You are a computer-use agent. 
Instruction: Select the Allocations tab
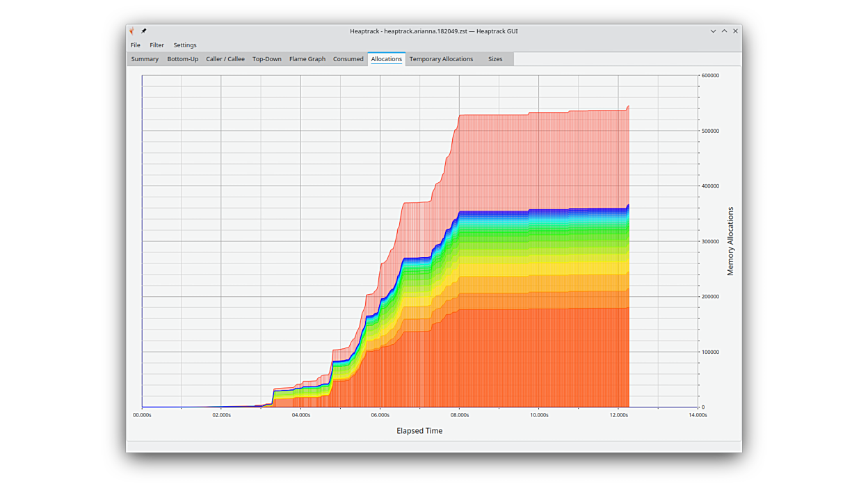(x=386, y=59)
